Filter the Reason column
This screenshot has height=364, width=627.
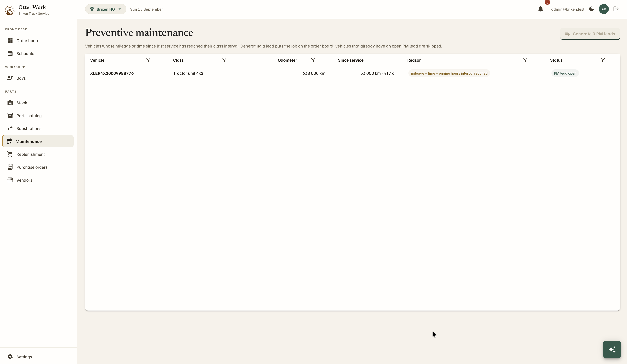tap(525, 60)
